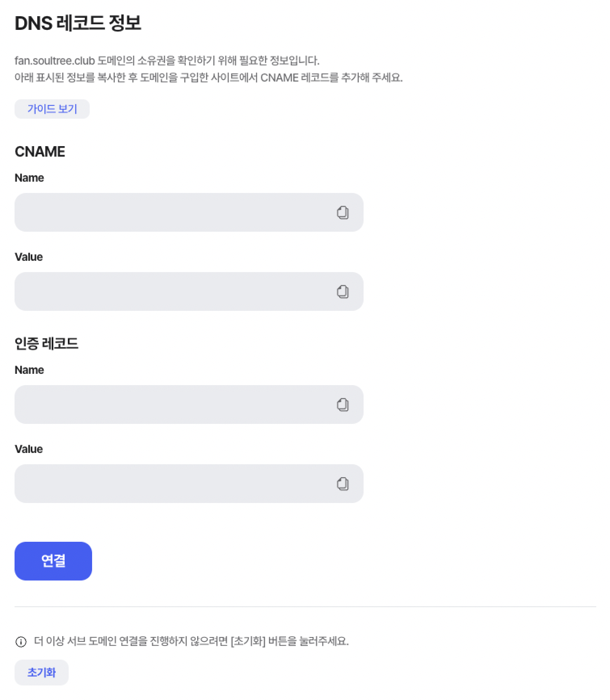Click the 인증 레코드 section heading
Viewport: 610px width, 700px height.
tap(46, 344)
